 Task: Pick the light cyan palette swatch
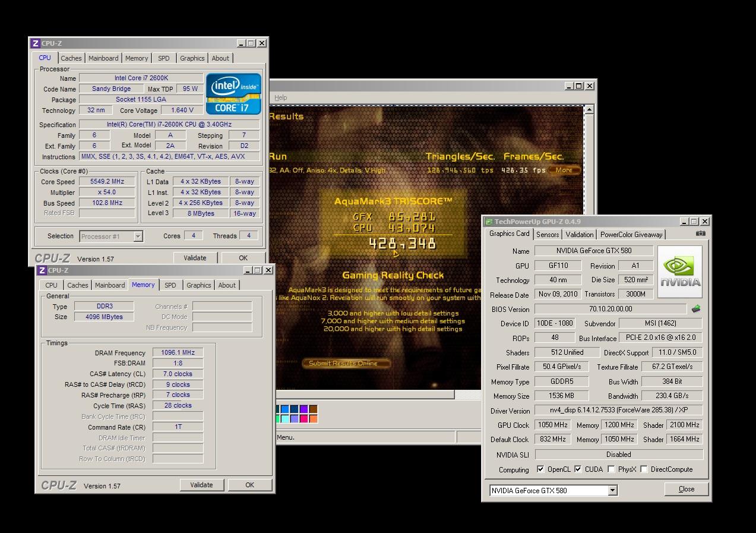coord(285,419)
